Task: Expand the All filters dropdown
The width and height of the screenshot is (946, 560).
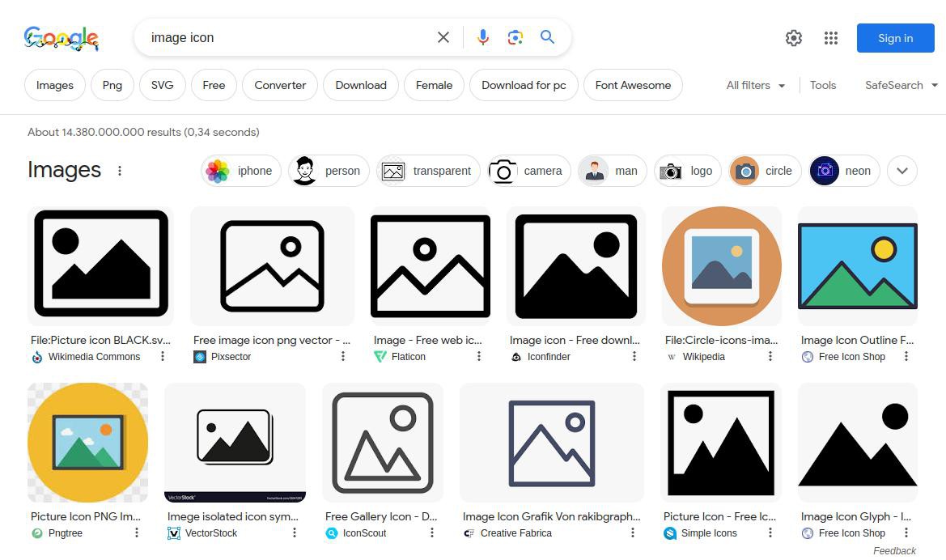Action: 755,85
